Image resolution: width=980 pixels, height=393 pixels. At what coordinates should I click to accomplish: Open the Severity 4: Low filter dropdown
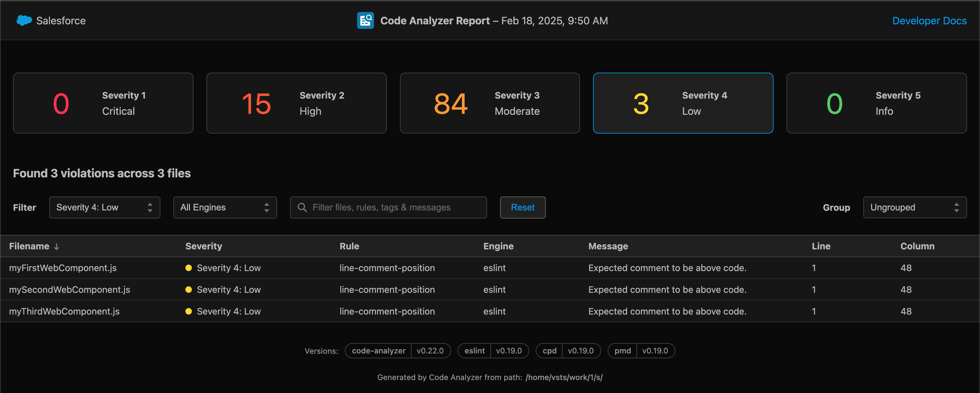pyautogui.click(x=105, y=208)
